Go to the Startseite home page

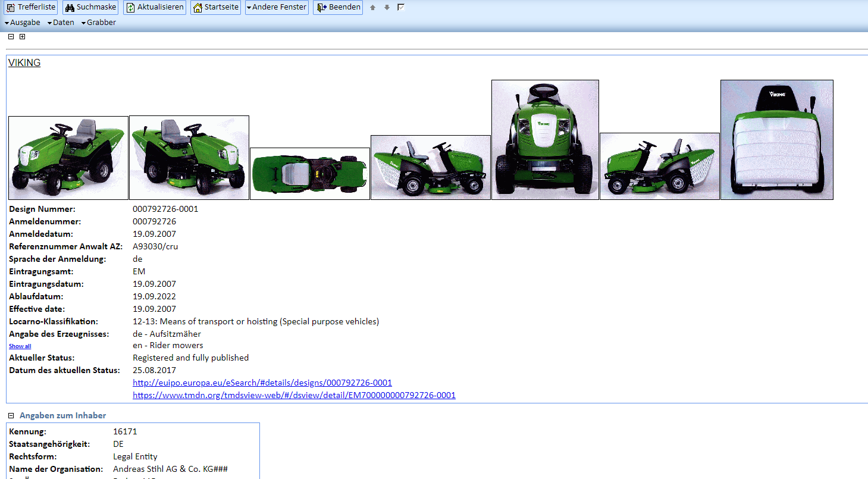[215, 7]
